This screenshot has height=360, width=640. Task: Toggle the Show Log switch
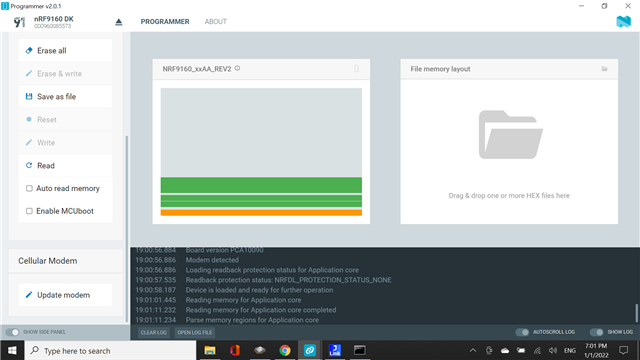(596, 332)
